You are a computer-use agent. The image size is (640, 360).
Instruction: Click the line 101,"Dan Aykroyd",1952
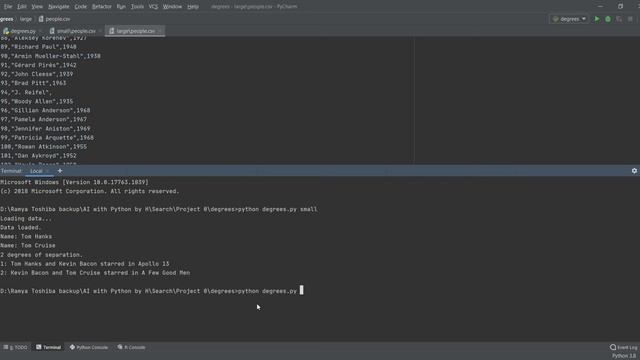pos(38,156)
